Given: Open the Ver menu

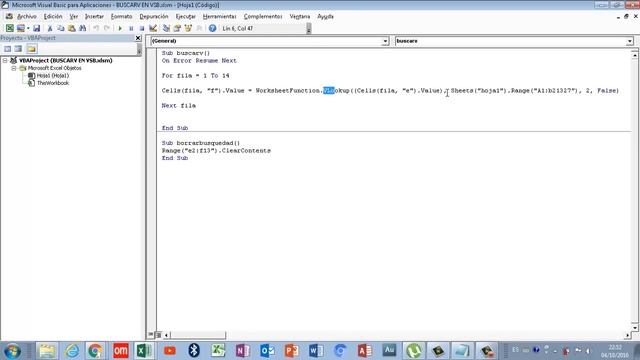Looking at the screenshot, I should pos(74,16).
